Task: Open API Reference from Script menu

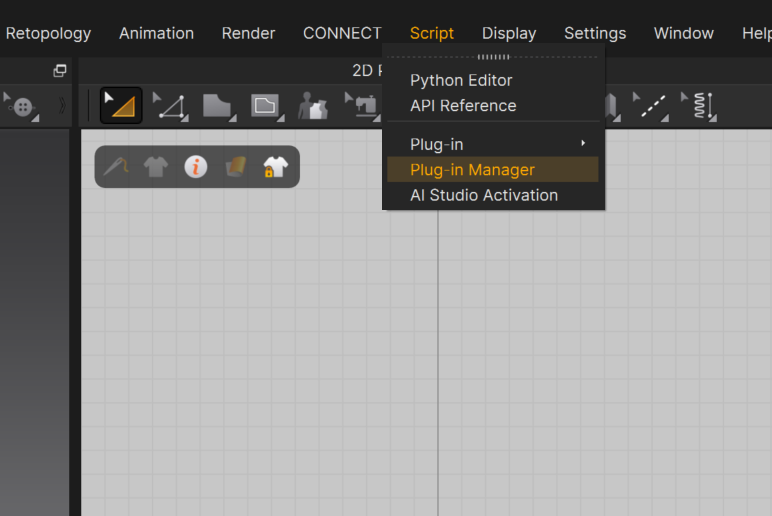Action: pyautogui.click(x=493, y=105)
